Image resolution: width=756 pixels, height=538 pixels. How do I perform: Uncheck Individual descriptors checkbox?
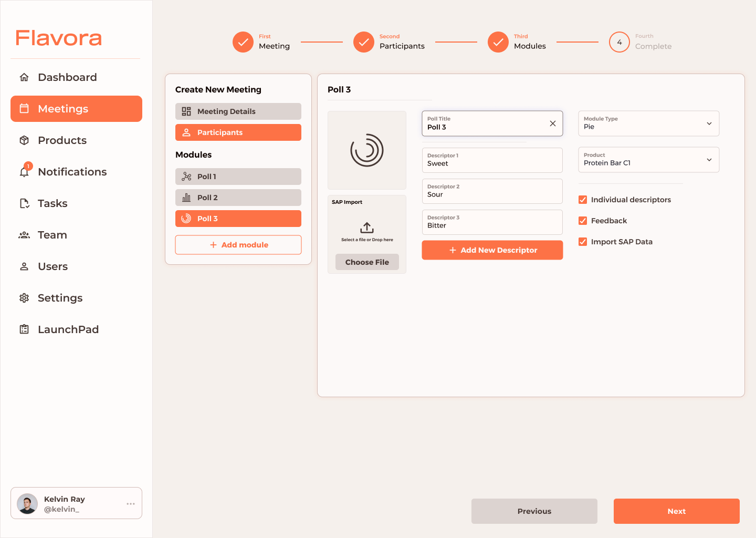coord(583,200)
